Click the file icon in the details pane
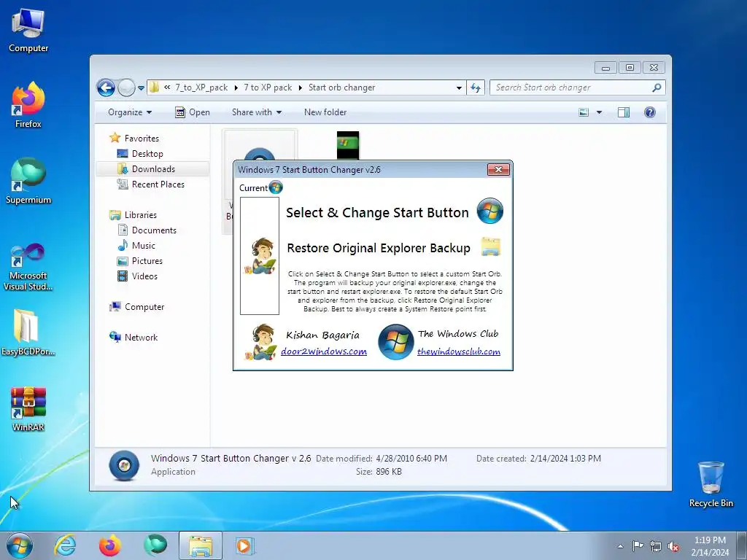747x560 pixels. click(124, 465)
